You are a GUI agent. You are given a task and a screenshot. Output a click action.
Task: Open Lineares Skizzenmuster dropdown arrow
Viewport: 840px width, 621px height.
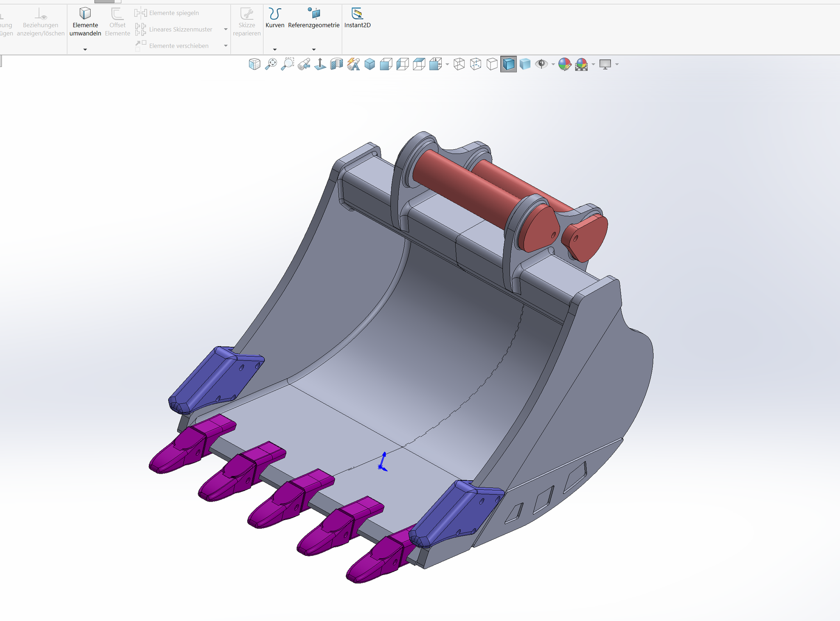click(x=226, y=30)
